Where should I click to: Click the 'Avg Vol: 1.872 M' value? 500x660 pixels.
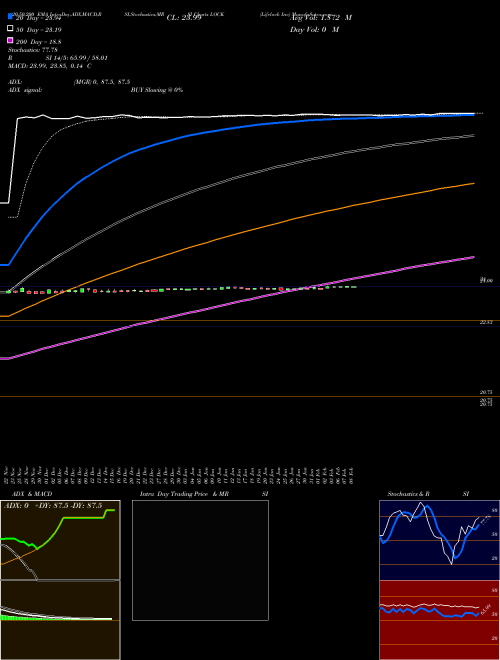click(x=321, y=18)
